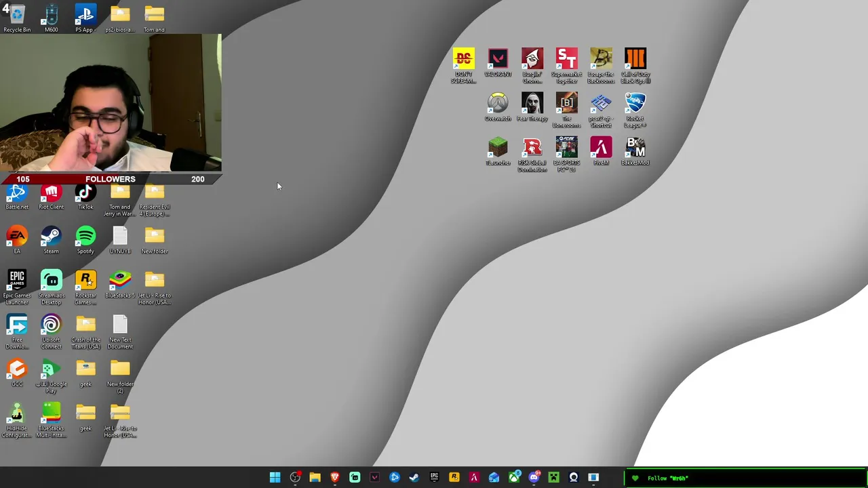
Task: Select the Google Play games shortcut
Action: tap(51, 376)
